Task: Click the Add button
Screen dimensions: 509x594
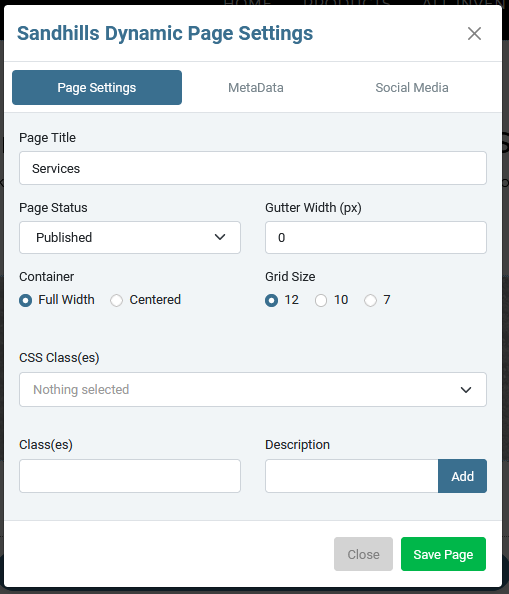Action: click(x=462, y=476)
